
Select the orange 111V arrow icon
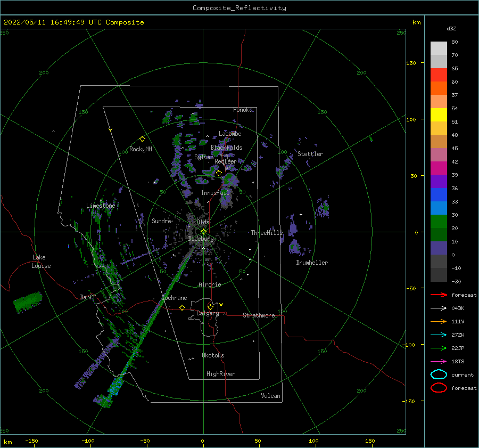pyautogui.click(x=439, y=321)
